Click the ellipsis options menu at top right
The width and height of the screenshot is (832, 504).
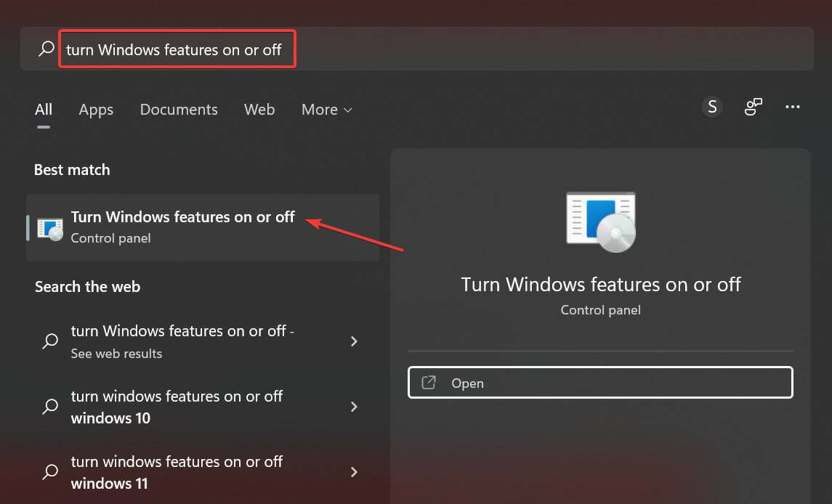pos(793,107)
